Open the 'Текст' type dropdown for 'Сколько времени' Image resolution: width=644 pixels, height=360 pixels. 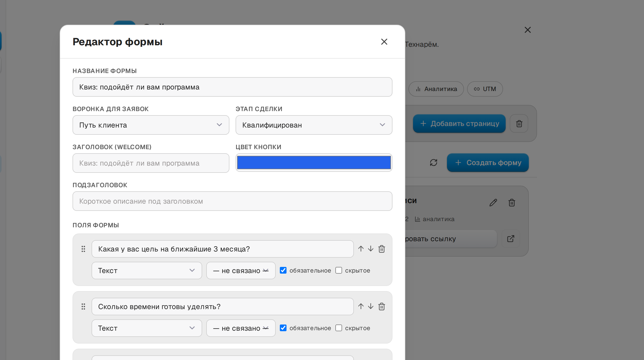coord(147,328)
